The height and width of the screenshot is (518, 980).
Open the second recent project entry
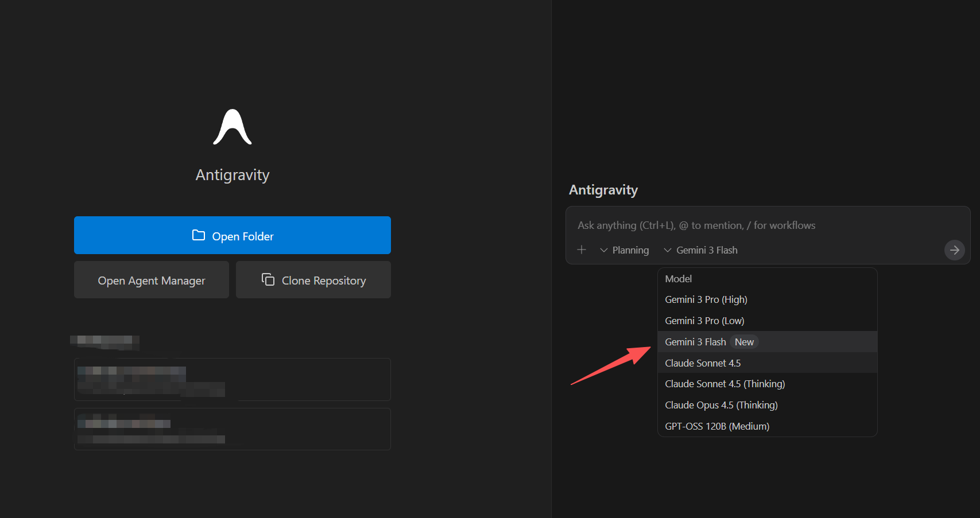233,429
